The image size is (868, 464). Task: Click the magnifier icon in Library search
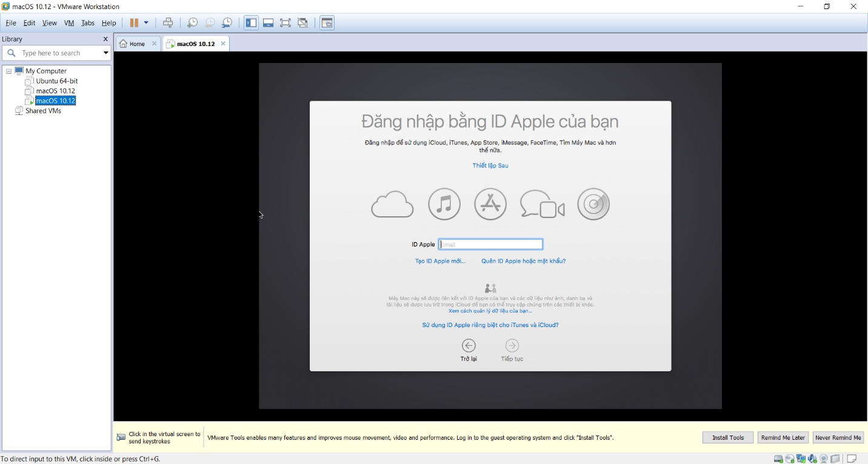click(x=11, y=53)
